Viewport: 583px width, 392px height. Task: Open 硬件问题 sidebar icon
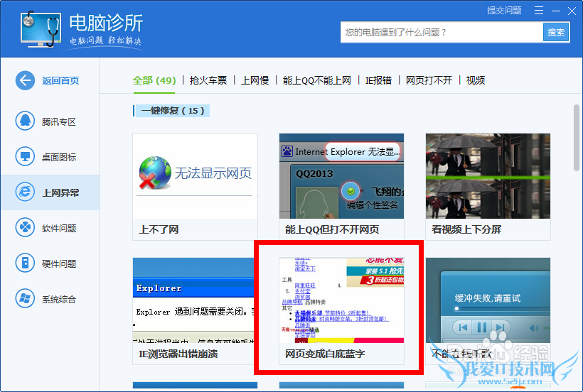click(x=26, y=263)
